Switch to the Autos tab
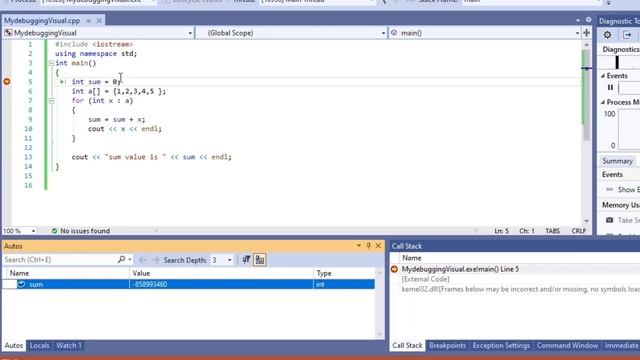This screenshot has height=360, width=640. click(x=13, y=346)
